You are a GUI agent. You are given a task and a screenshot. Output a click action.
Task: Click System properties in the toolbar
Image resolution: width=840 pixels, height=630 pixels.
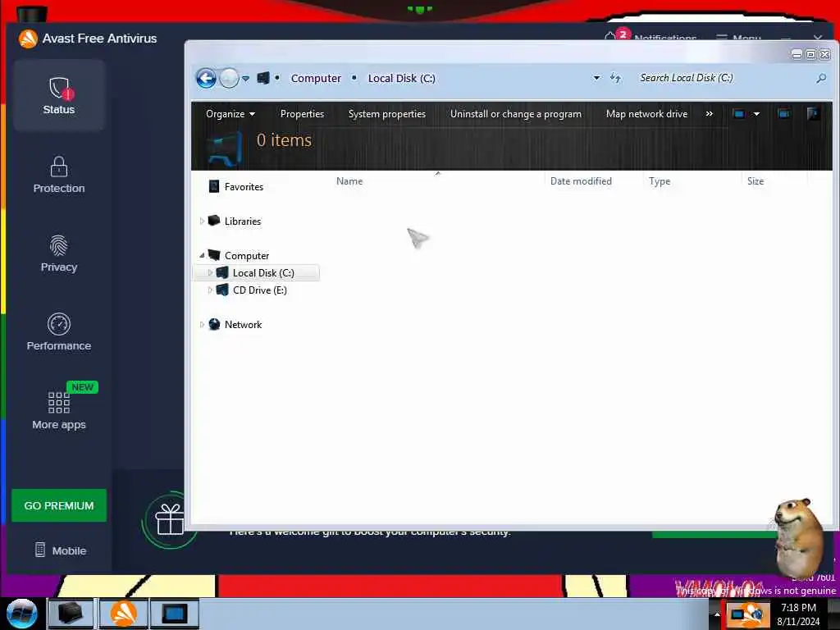(387, 114)
